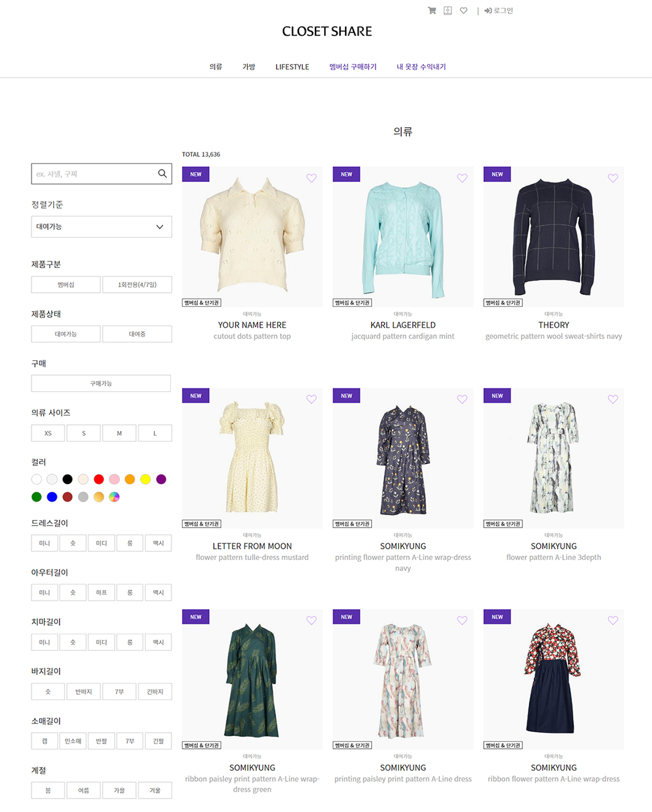This screenshot has width=652, height=812.
Task: Favorite the THEORY navy sweatshirt
Action: point(613,178)
